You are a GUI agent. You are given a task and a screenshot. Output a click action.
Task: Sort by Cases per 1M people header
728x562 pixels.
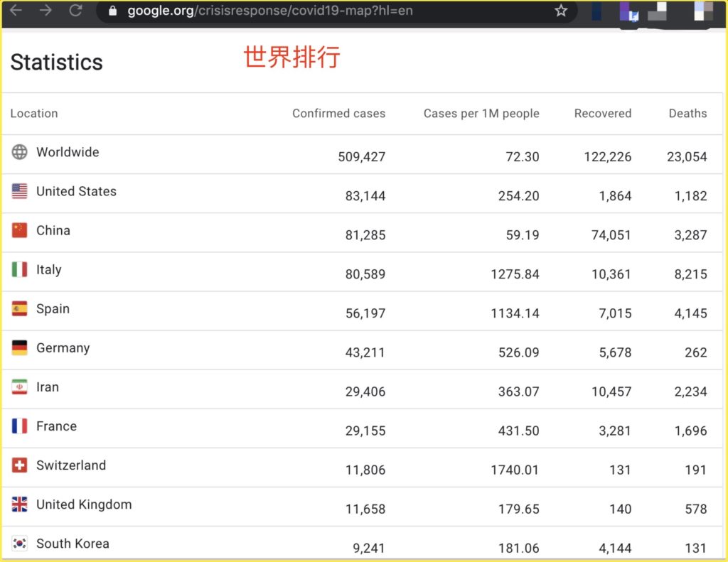point(481,114)
